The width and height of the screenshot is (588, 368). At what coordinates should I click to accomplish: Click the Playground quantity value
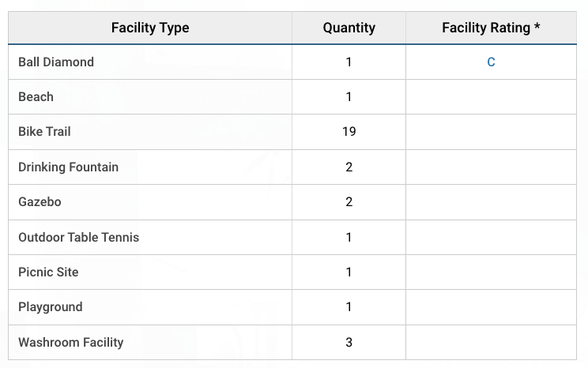tap(349, 306)
